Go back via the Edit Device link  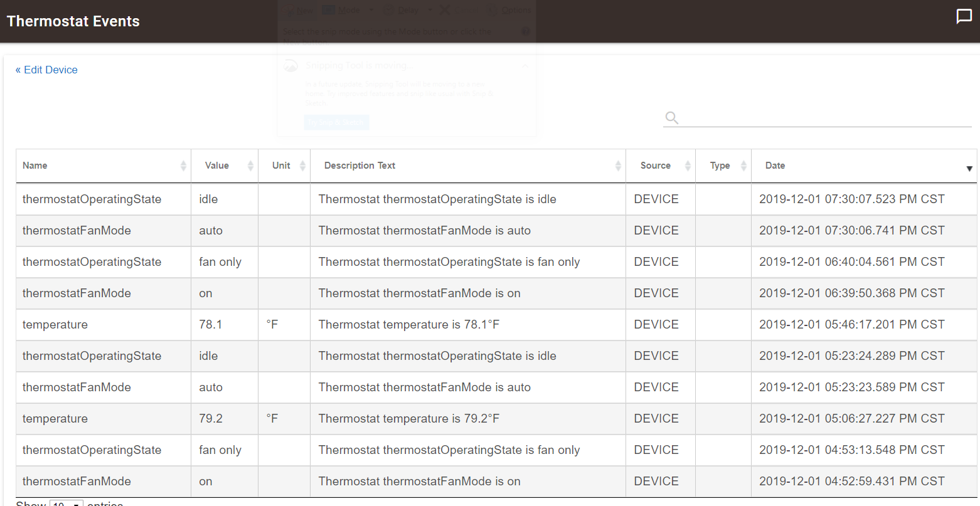[46, 70]
